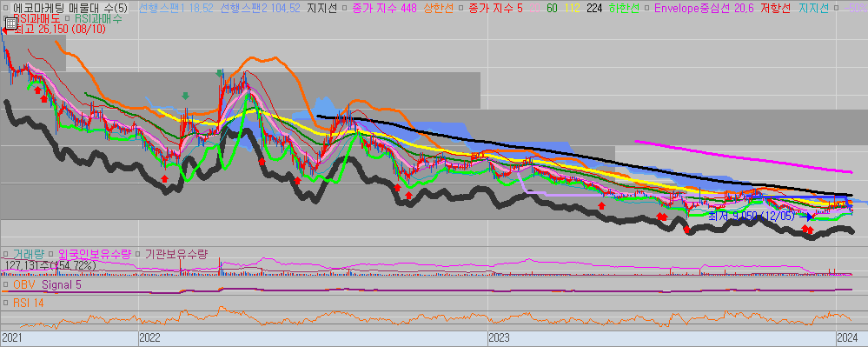Toggle the 거래량 volume checkbox
Image resolution: width=868 pixels, height=347 pixels.
pyautogui.click(x=6, y=255)
